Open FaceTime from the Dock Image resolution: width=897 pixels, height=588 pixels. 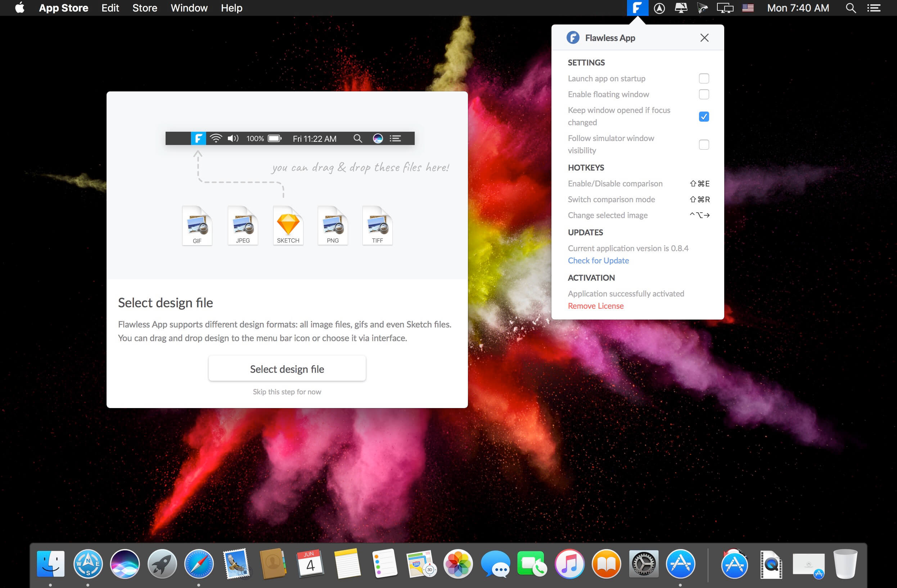point(532,564)
